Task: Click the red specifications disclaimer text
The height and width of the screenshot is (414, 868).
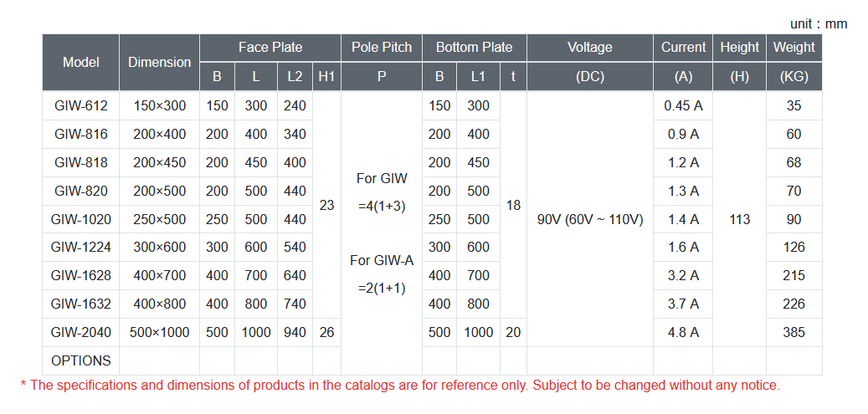Action: 399,386
